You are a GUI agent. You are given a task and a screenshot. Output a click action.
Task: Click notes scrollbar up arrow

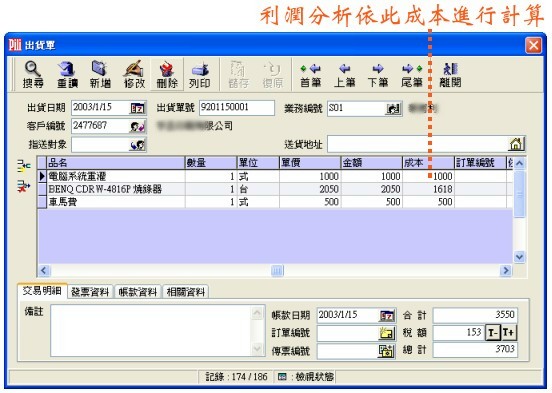tap(258, 313)
